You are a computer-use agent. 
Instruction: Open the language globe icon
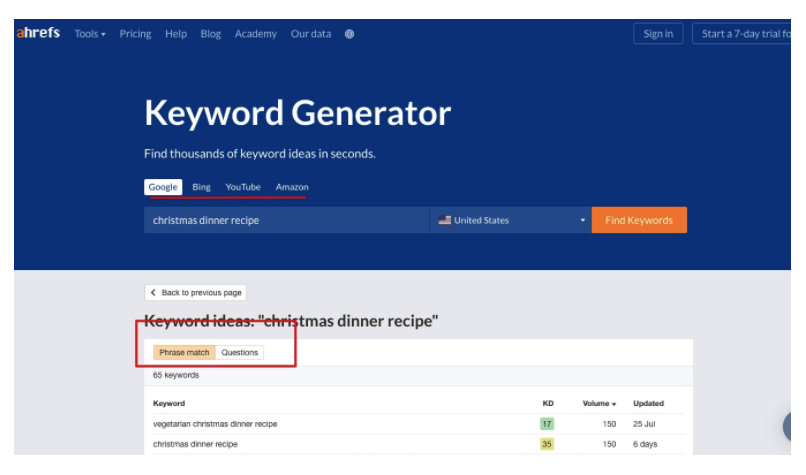[x=350, y=34]
